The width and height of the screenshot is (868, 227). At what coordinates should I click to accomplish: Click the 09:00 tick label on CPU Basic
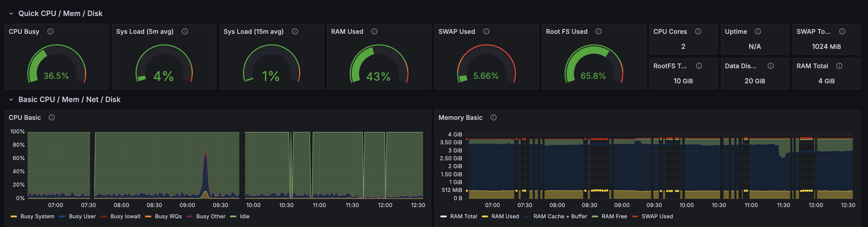pyautogui.click(x=187, y=205)
